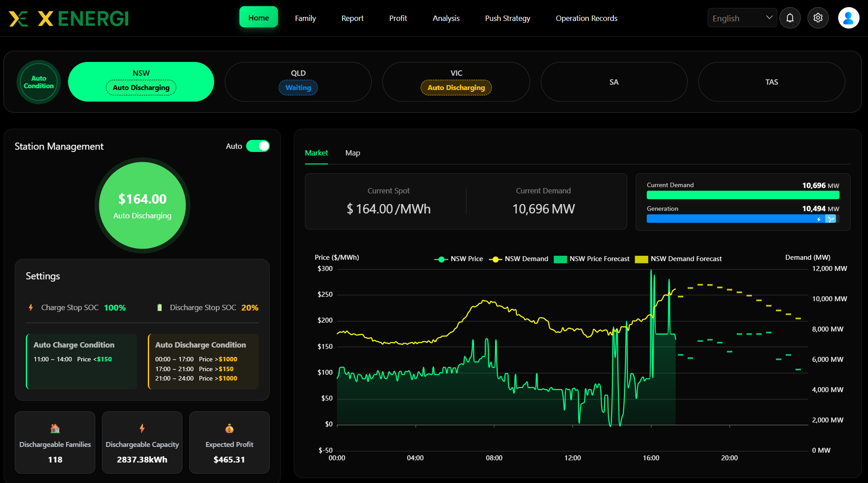Toggle NSW Demand Forecast legend item

coord(678,259)
